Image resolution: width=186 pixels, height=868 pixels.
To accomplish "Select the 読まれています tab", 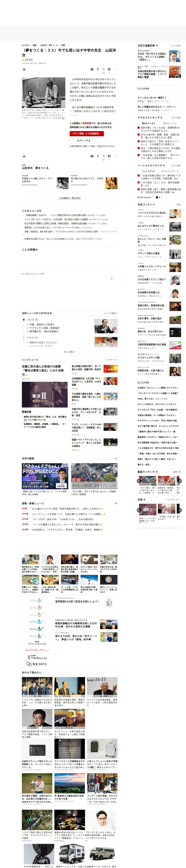I will coord(148,123).
